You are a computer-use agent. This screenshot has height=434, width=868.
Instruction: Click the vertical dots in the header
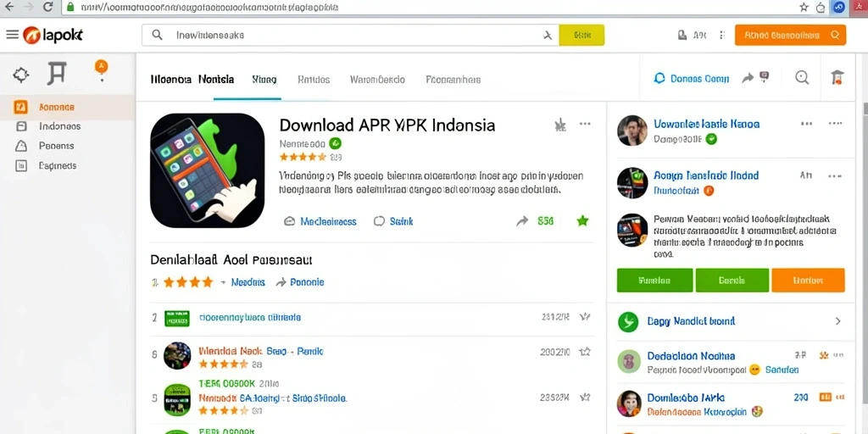722,36
